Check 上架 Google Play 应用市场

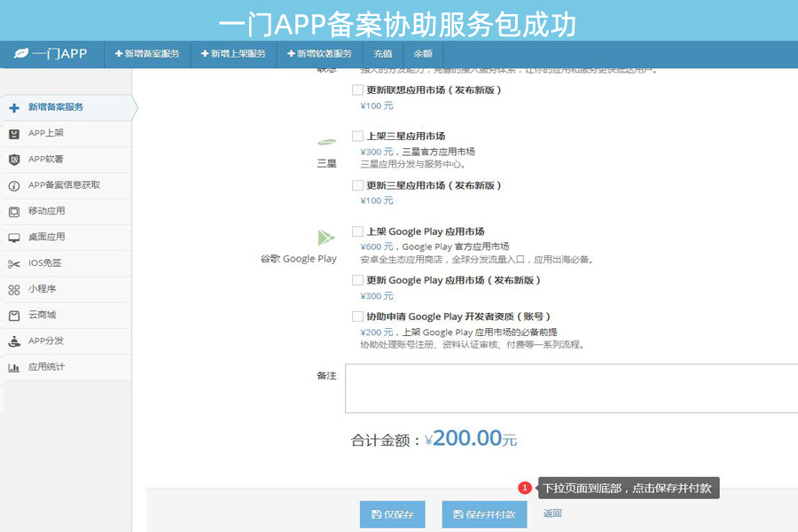click(358, 231)
